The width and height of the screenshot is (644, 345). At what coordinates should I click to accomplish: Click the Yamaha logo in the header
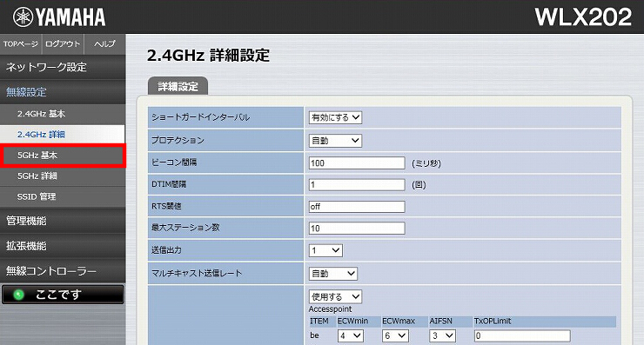[59, 17]
